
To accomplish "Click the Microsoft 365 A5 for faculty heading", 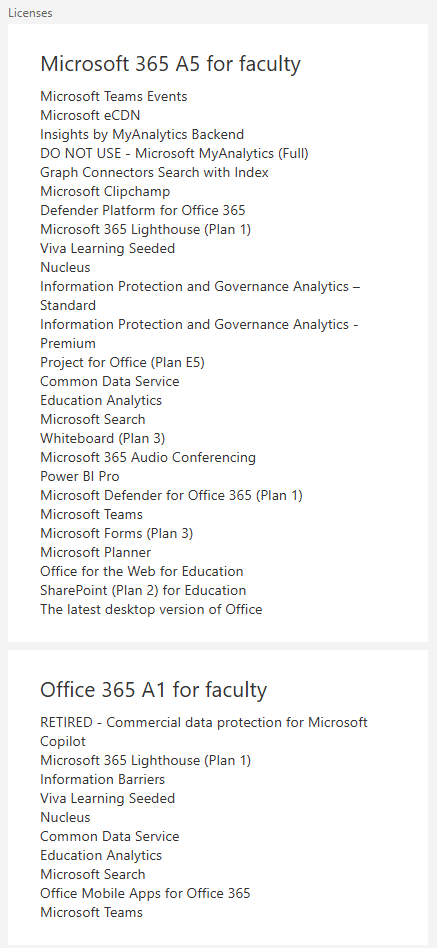I will click(x=170, y=64).
